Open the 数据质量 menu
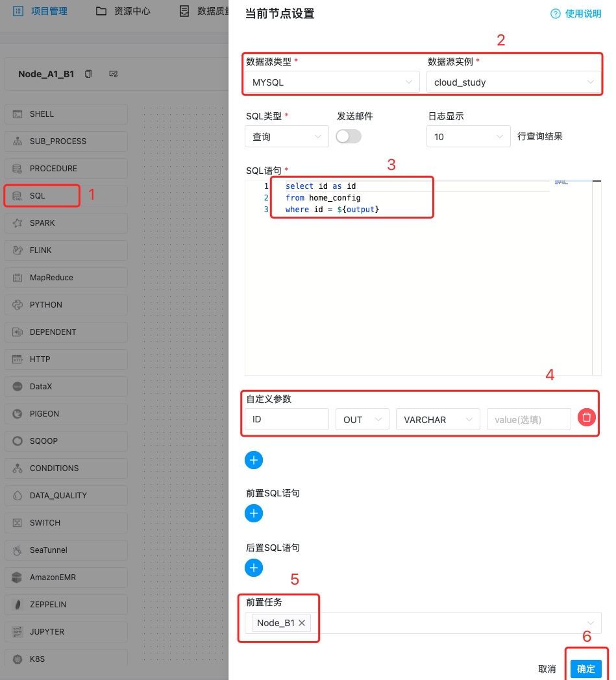Image resolution: width=616 pixels, height=680 pixels. click(204, 11)
